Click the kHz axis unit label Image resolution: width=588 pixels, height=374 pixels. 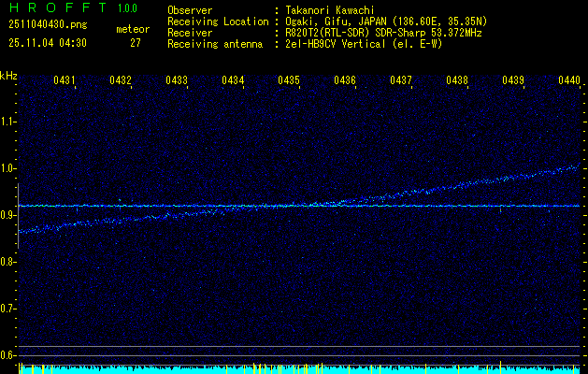point(8,75)
